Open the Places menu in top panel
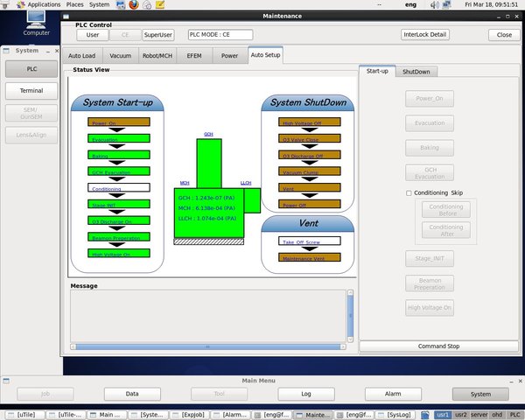Viewport: 525px width, 420px height. 73,4
